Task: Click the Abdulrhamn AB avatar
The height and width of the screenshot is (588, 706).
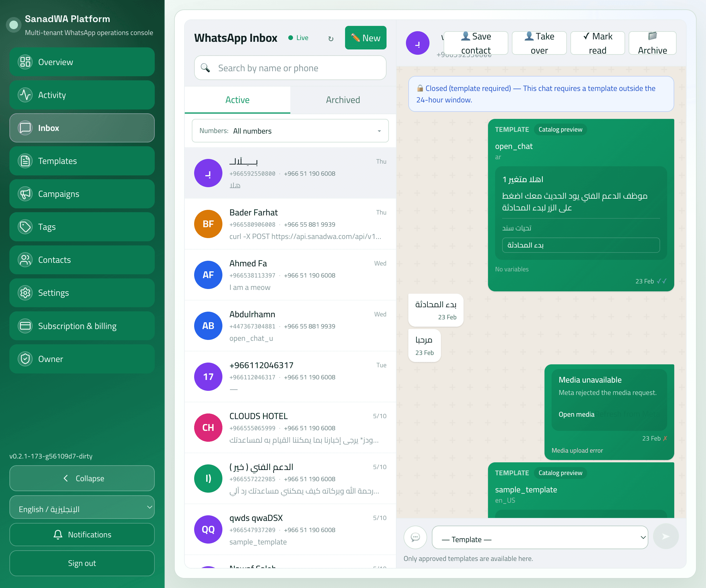Action: click(x=208, y=325)
